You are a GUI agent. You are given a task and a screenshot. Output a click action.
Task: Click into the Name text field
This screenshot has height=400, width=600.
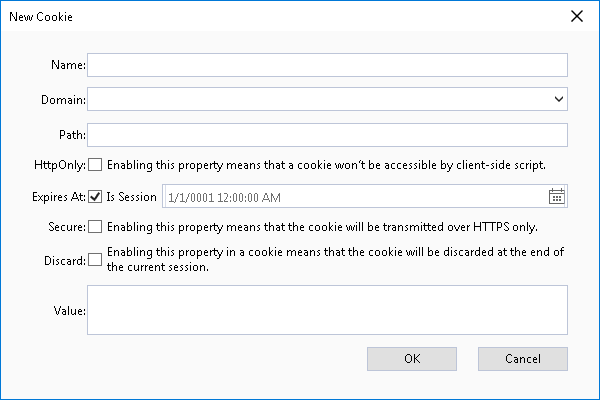pyautogui.click(x=327, y=65)
